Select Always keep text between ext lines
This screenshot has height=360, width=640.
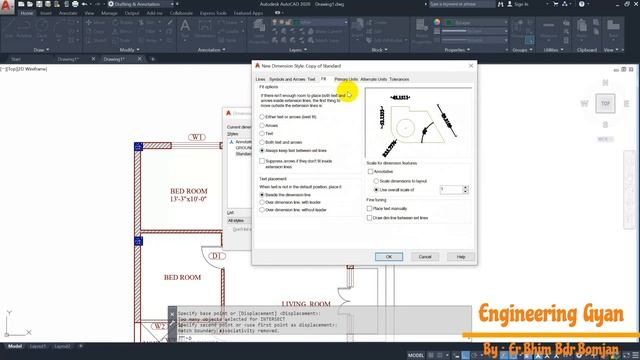(x=293, y=151)
